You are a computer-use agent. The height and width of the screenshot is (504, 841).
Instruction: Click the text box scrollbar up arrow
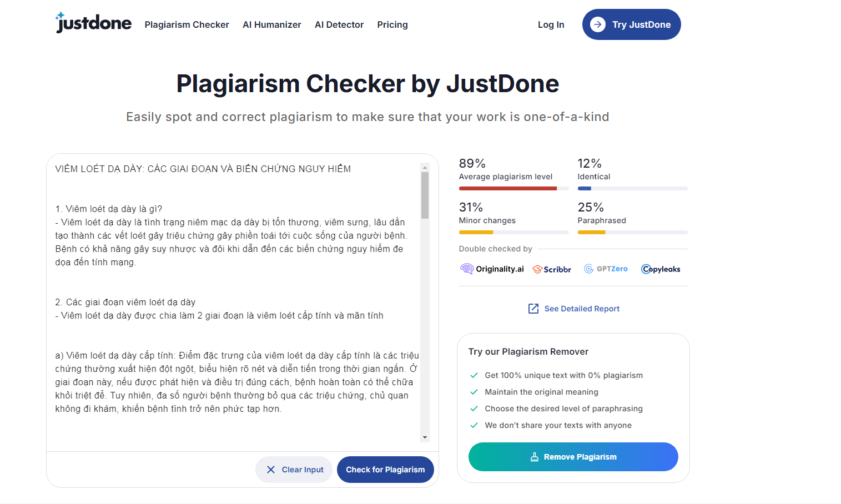[425, 167]
